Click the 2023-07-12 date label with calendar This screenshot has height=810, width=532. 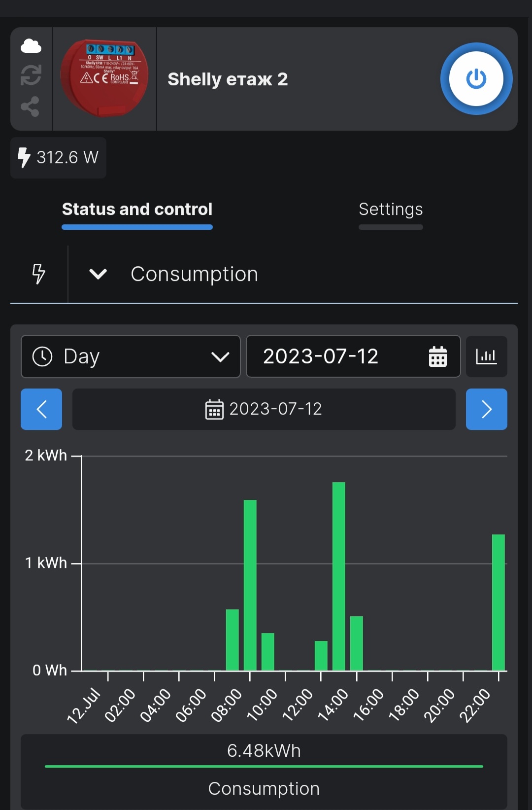tap(264, 409)
